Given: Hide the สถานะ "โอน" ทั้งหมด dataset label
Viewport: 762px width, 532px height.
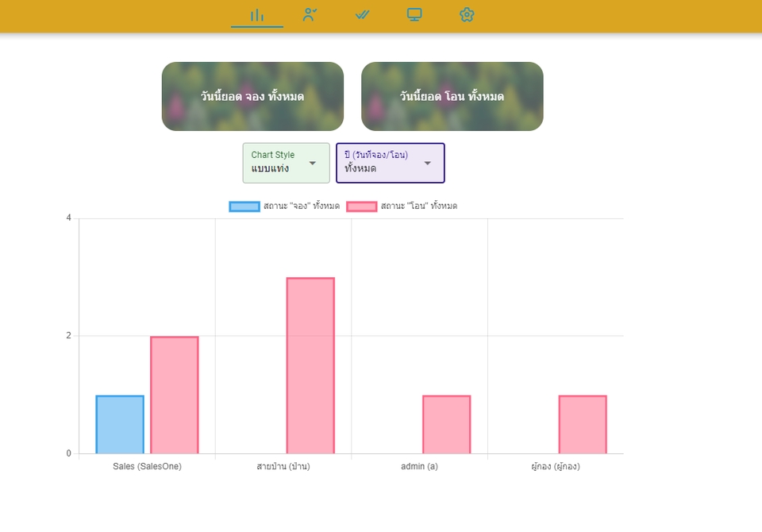Looking at the screenshot, I should 419,206.
